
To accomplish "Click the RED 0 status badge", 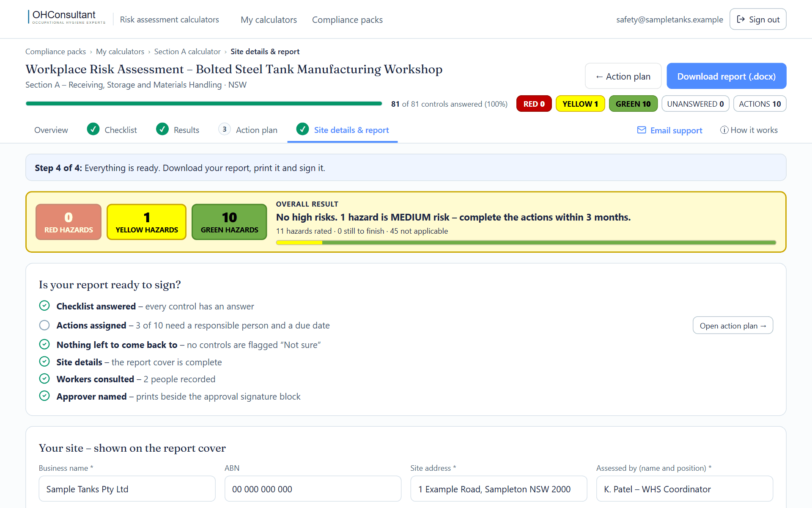I will click(x=534, y=104).
